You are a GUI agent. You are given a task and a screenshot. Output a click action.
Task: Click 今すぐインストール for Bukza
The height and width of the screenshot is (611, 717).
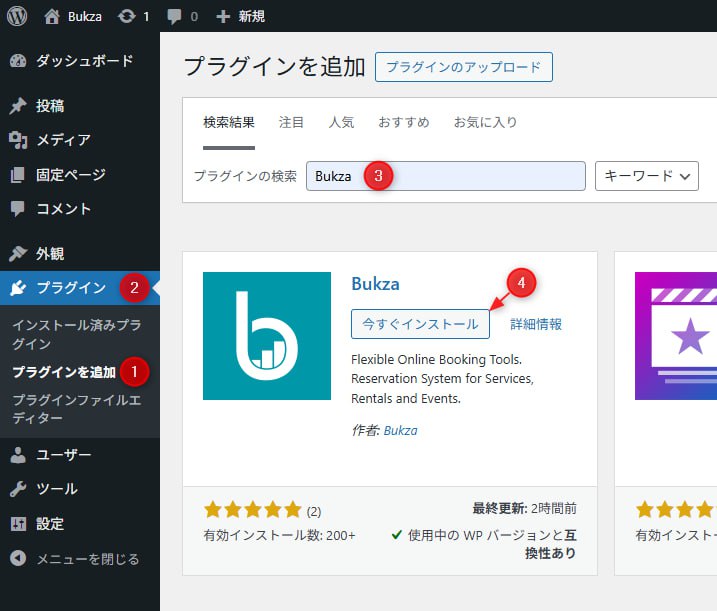420,324
